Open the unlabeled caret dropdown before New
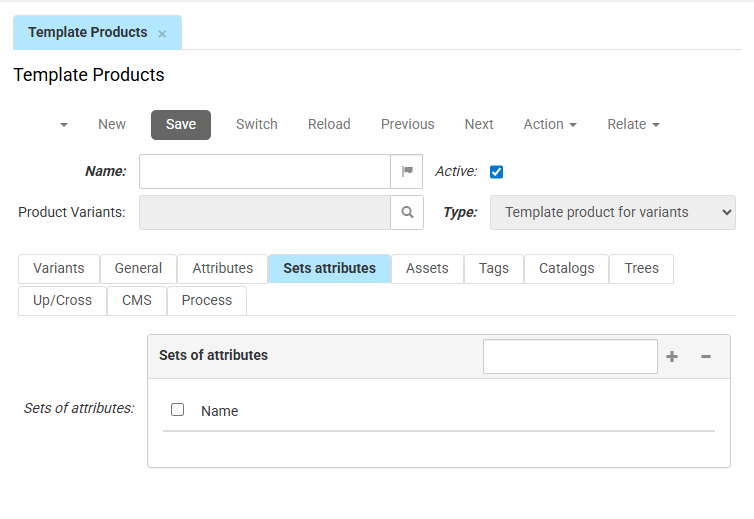The width and height of the screenshot is (754, 519). (64, 125)
